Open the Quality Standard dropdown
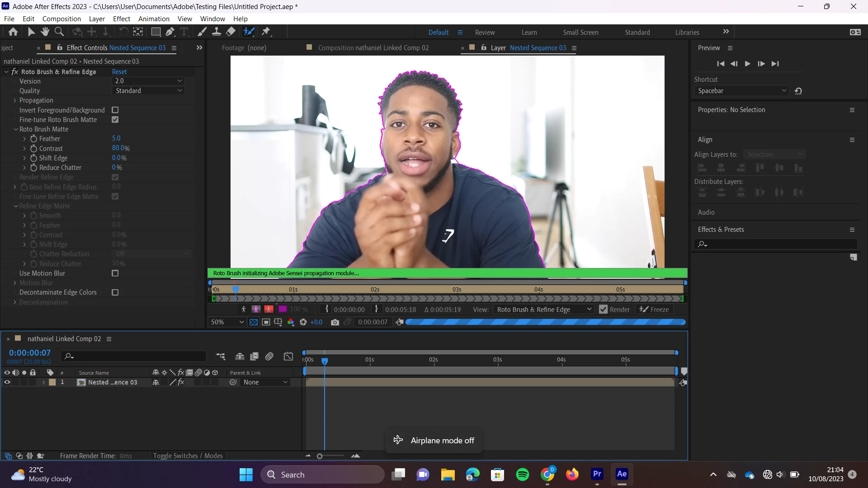 coord(148,91)
